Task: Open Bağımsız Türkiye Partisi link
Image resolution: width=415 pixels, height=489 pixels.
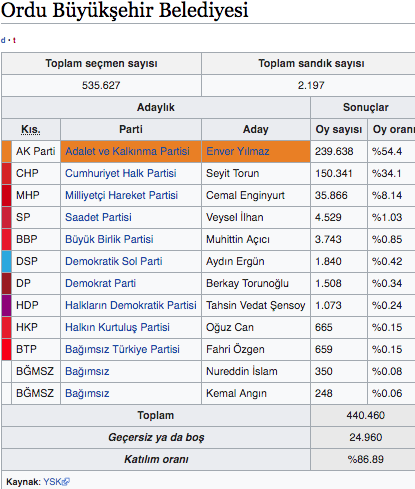Action: pos(122,349)
